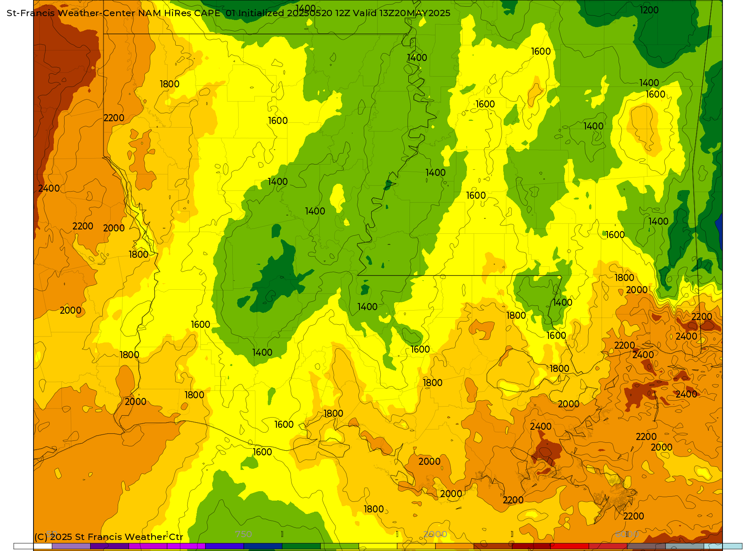Click the white swatch on the color scale
The height and width of the screenshot is (551, 756).
[33, 546]
